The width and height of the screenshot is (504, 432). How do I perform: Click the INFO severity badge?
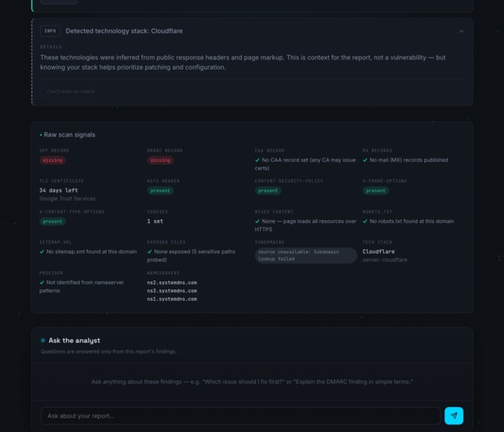tap(50, 31)
